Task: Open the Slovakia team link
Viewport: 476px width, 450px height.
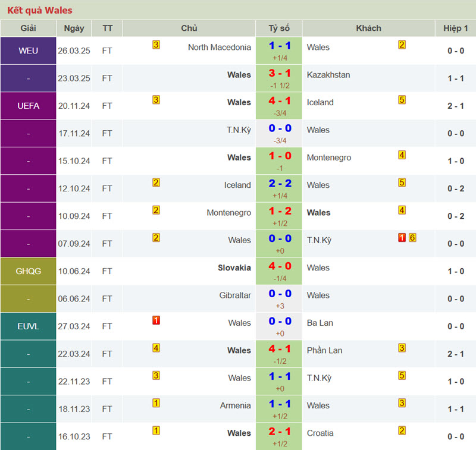Action: click(234, 268)
